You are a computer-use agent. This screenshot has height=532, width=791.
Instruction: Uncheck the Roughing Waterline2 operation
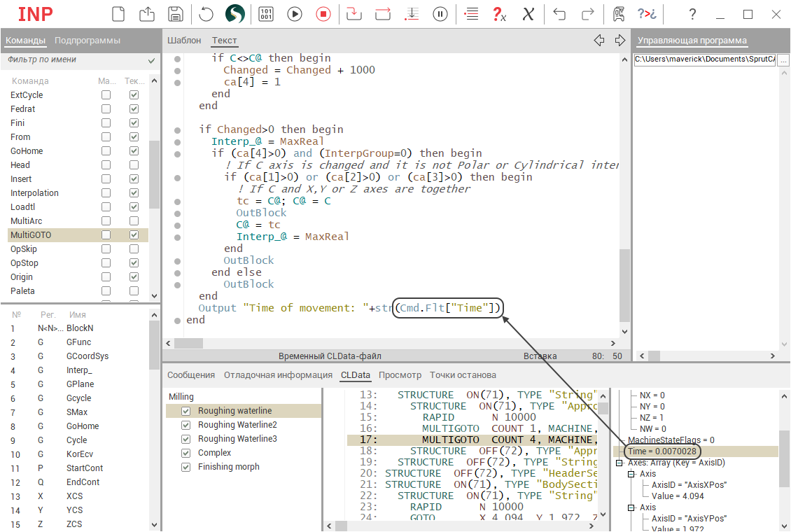tap(186, 425)
